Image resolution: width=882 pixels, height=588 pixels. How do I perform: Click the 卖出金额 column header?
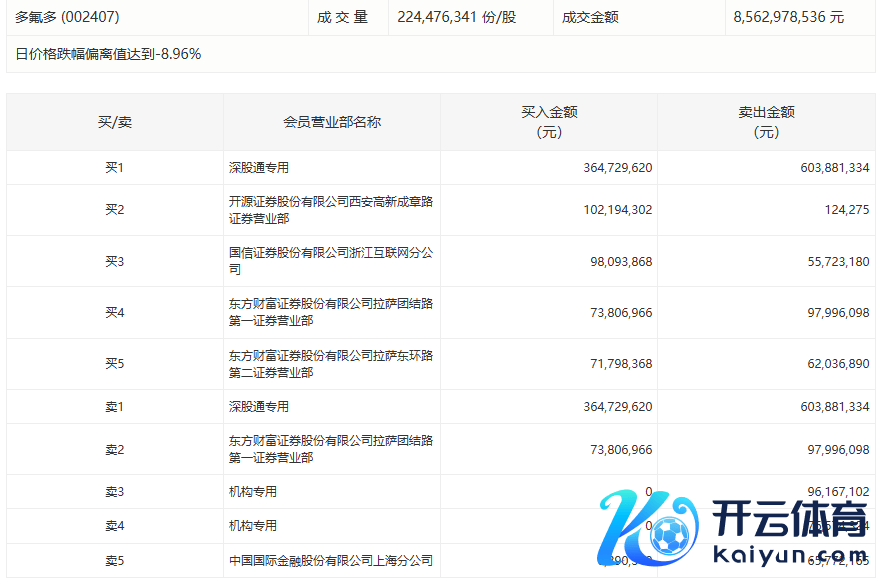[766, 122]
